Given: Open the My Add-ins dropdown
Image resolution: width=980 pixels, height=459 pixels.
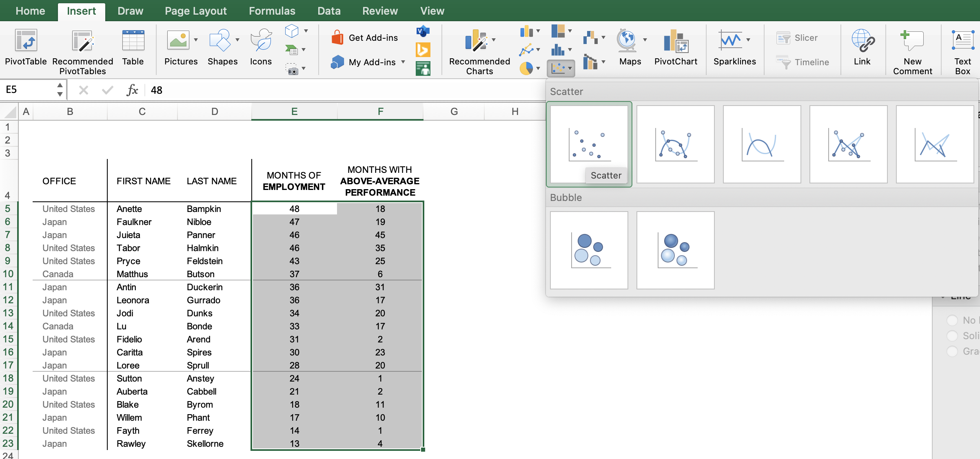Looking at the screenshot, I should click(403, 62).
